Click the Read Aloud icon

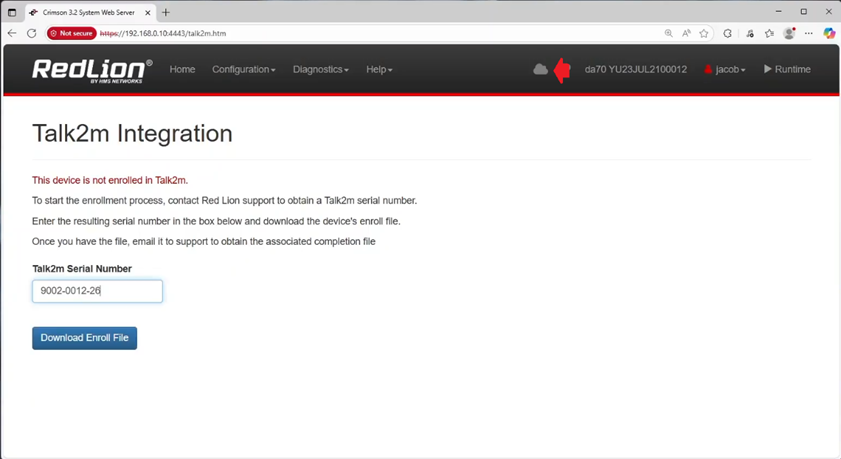[686, 33]
